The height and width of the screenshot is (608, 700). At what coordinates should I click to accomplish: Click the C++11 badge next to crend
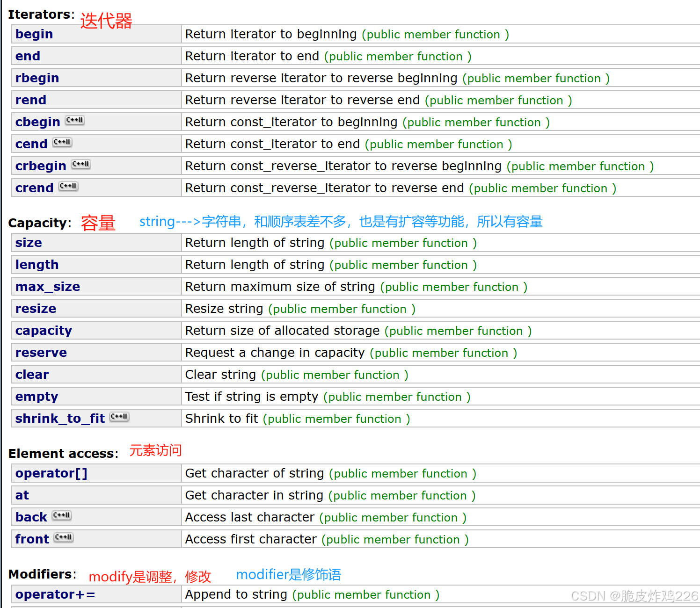tap(68, 186)
